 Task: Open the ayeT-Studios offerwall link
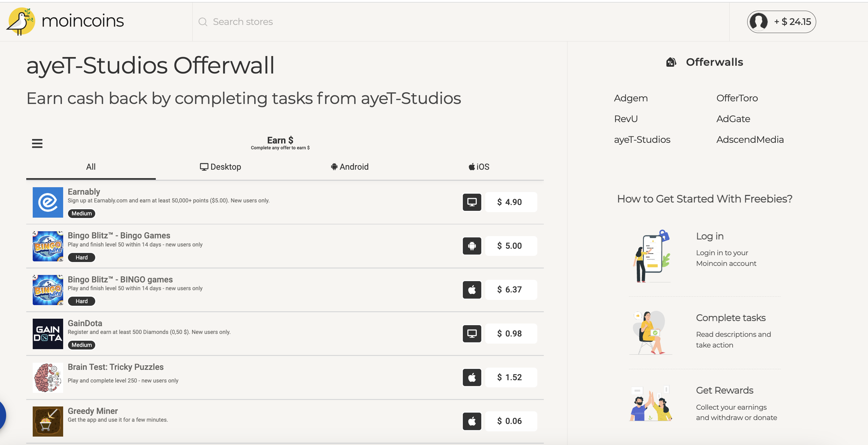coord(642,140)
